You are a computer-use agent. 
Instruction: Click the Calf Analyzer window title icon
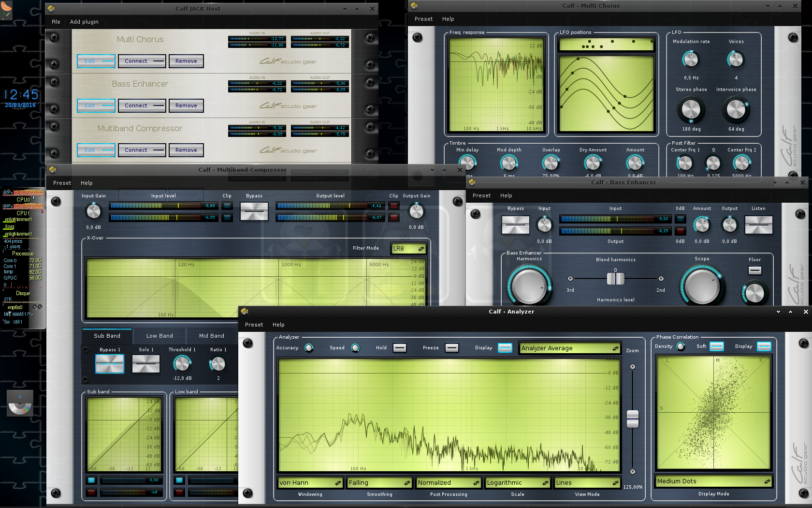(244, 311)
